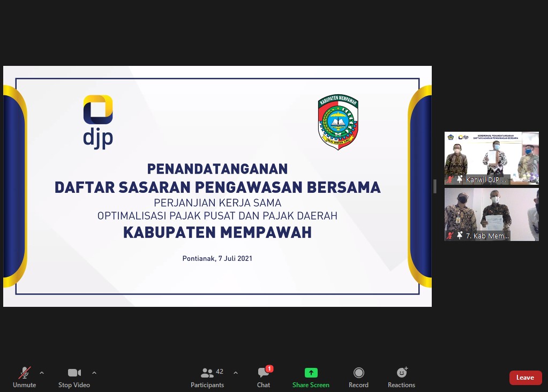Open the audio options arrow beside Unmute

[x=42, y=373]
